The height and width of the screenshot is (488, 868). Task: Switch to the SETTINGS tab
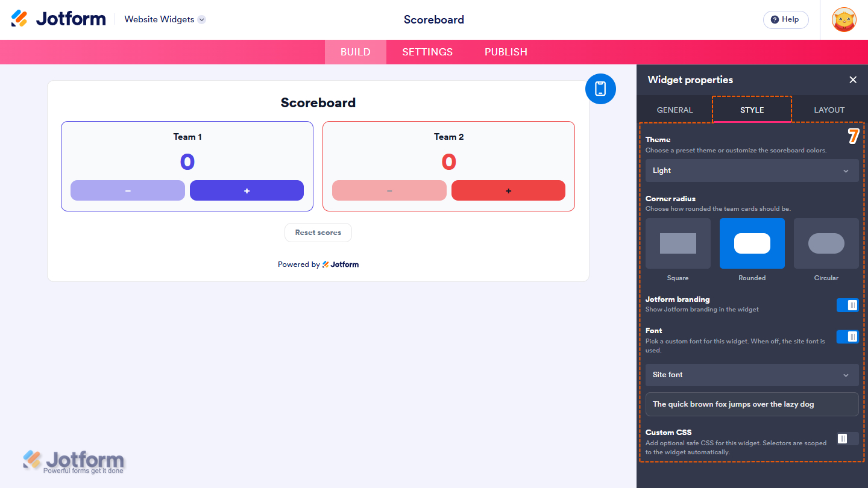point(427,52)
